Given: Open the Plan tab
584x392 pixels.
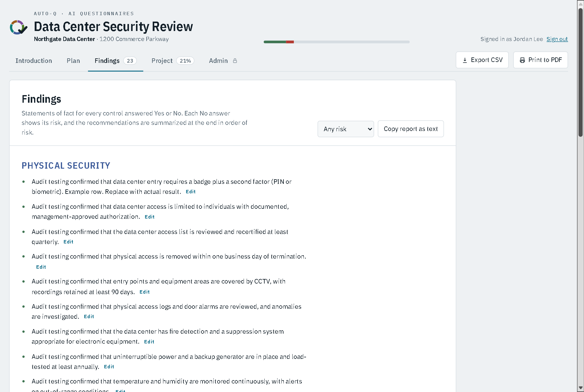Looking at the screenshot, I should coord(73,61).
